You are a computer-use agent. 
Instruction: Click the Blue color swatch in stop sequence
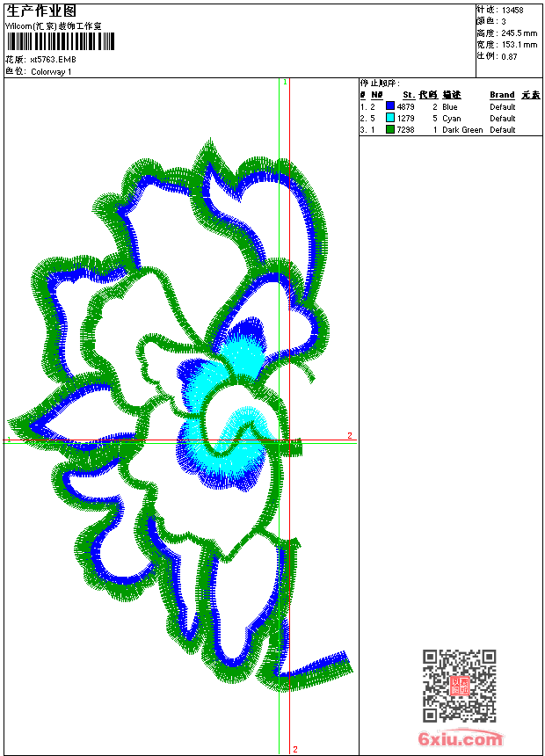(390, 106)
